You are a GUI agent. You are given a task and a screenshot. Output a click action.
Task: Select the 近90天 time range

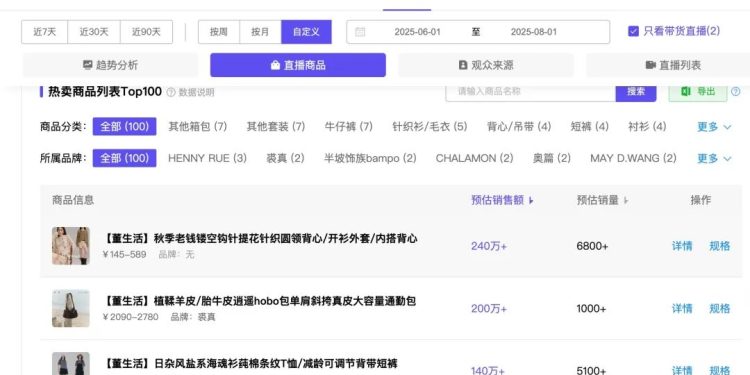pos(146,32)
